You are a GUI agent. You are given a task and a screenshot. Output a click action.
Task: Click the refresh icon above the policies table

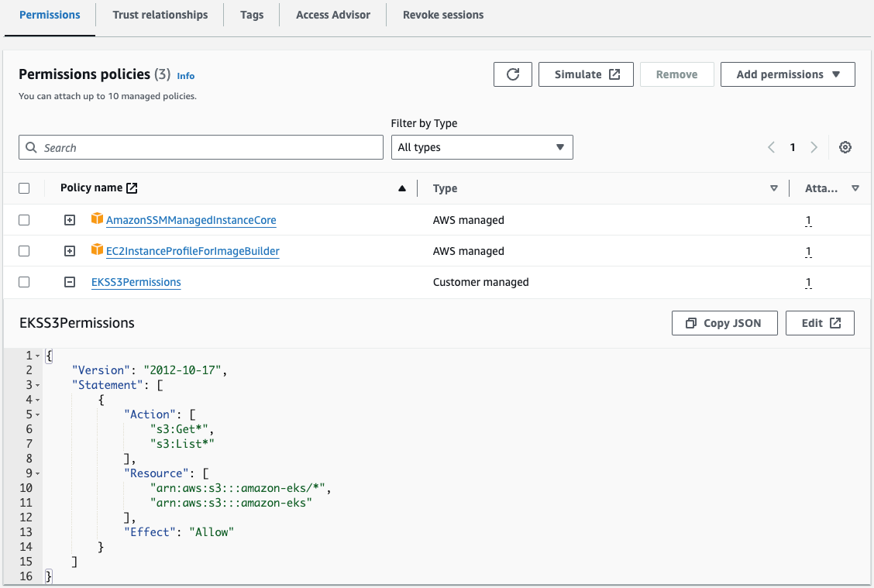[x=512, y=74]
